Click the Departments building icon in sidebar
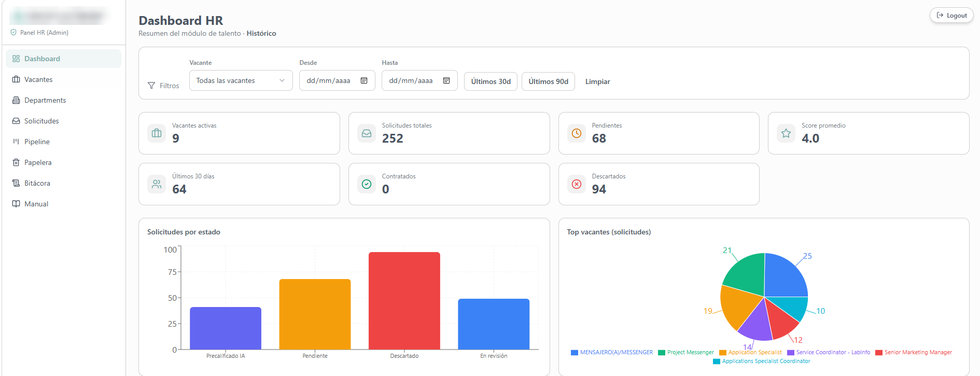980x376 pixels. tap(16, 100)
